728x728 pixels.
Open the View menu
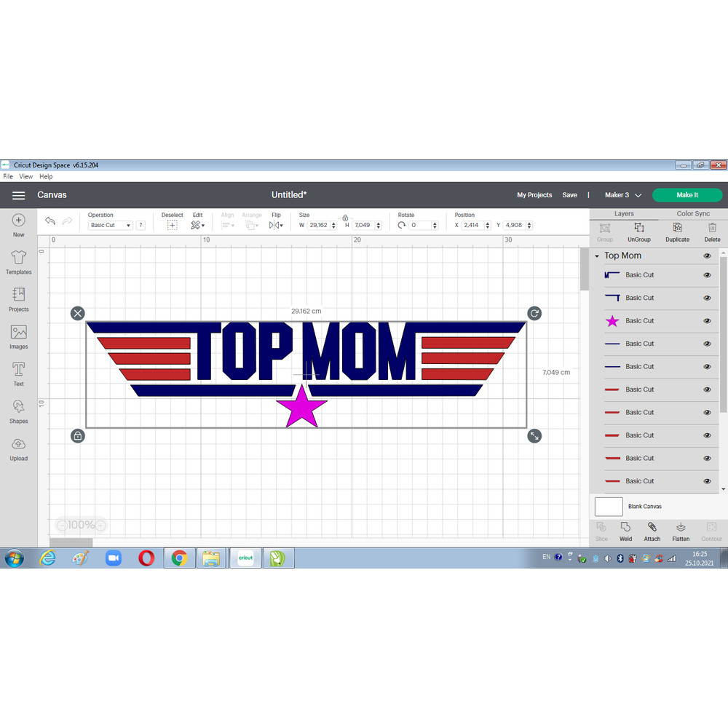[x=25, y=176]
